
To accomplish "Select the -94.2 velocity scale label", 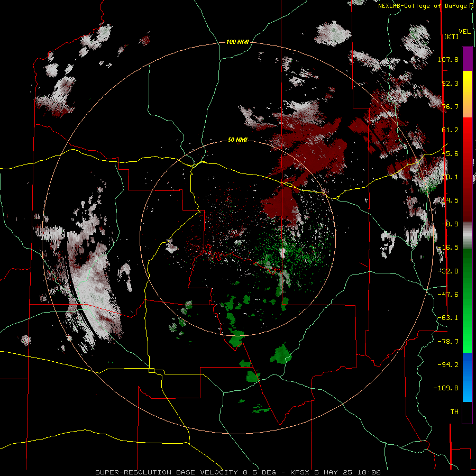I will tap(448, 365).
